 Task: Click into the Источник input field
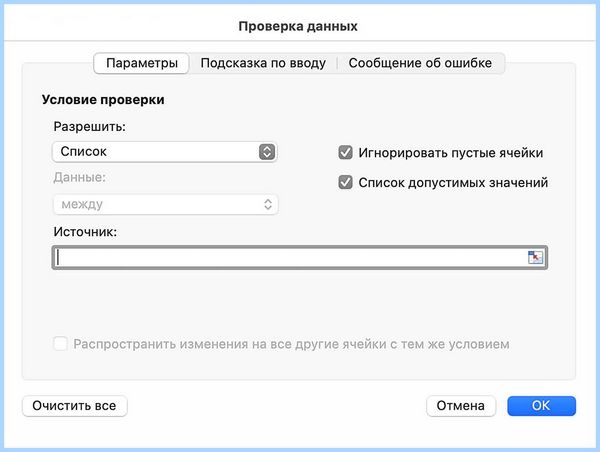(300, 257)
